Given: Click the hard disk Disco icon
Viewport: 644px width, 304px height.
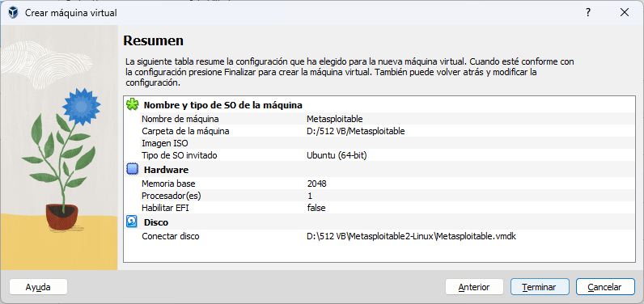Looking at the screenshot, I should tap(132, 222).
